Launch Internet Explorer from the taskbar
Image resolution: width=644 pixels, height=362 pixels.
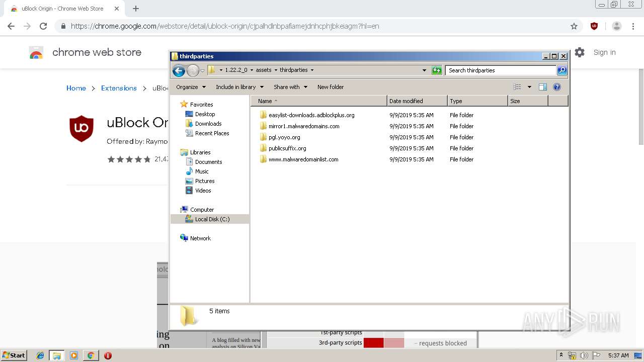coord(40,355)
